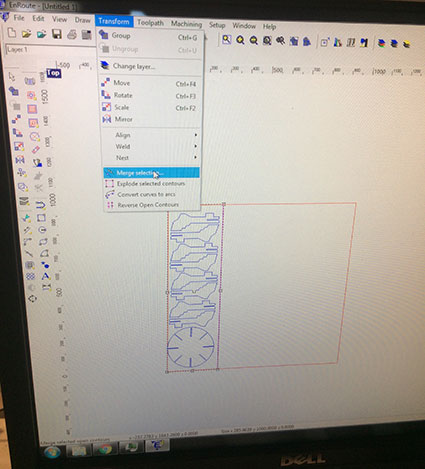425x469 pixels.
Task: Close the open Transform menu
Action: pos(114,21)
